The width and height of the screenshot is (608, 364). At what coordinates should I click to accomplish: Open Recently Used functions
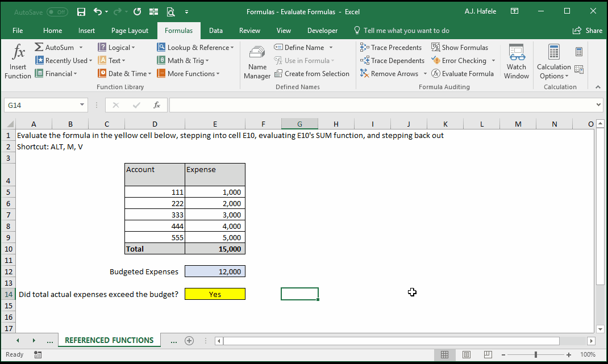(x=64, y=60)
